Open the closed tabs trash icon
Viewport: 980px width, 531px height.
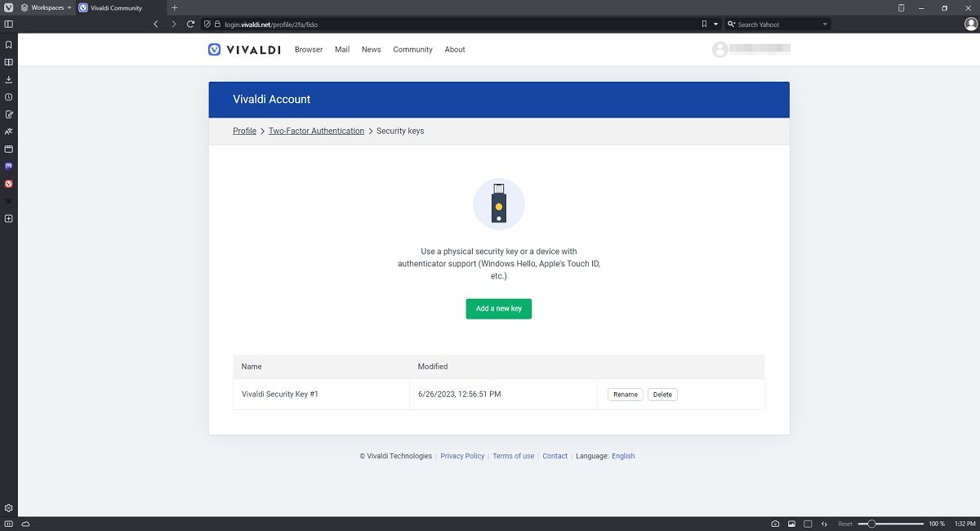pyautogui.click(x=901, y=7)
